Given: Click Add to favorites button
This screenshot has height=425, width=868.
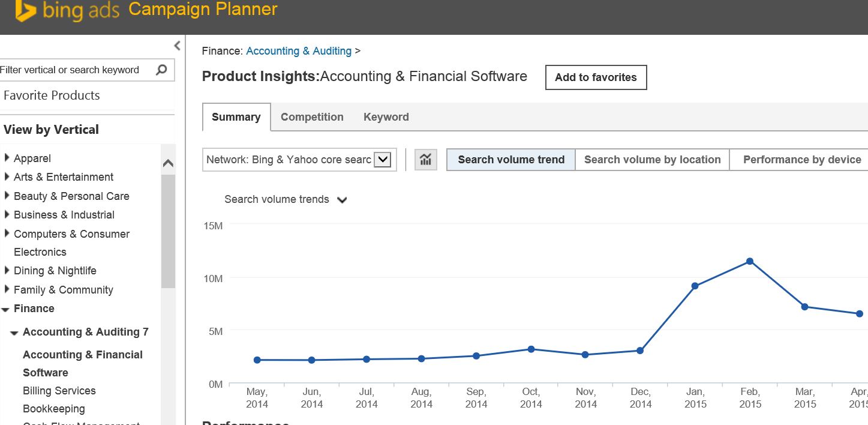Looking at the screenshot, I should point(596,77).
